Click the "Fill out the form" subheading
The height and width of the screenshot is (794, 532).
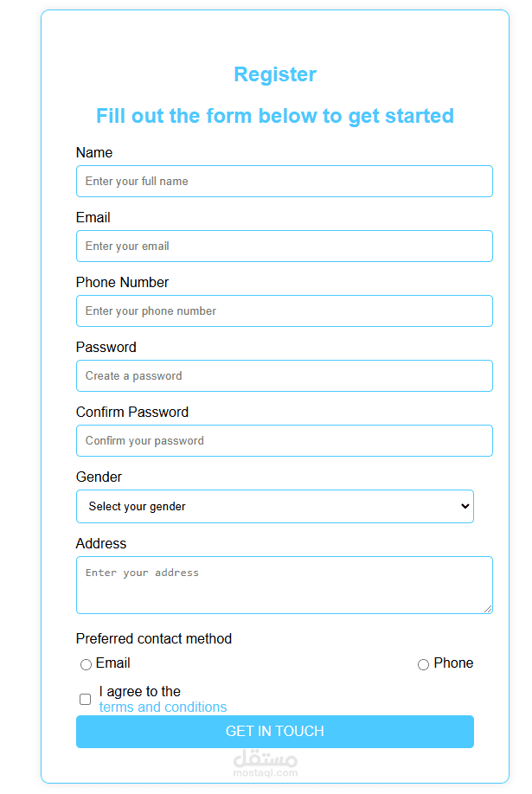275,116
